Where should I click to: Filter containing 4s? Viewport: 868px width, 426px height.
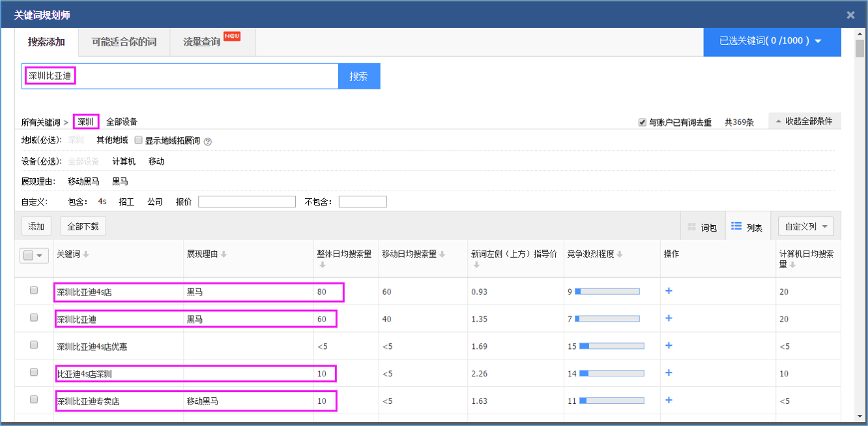(102, 202)
